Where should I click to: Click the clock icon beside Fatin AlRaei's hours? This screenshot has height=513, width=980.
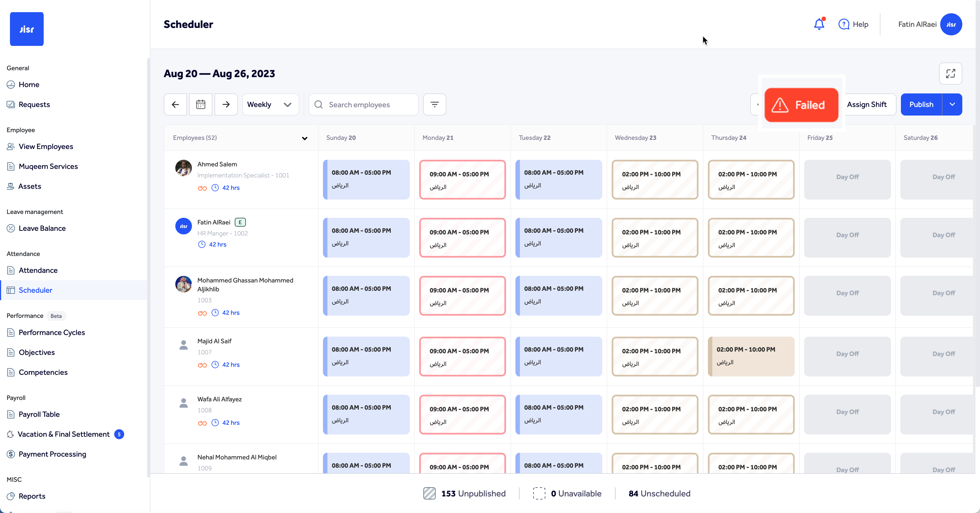[202, 245]
